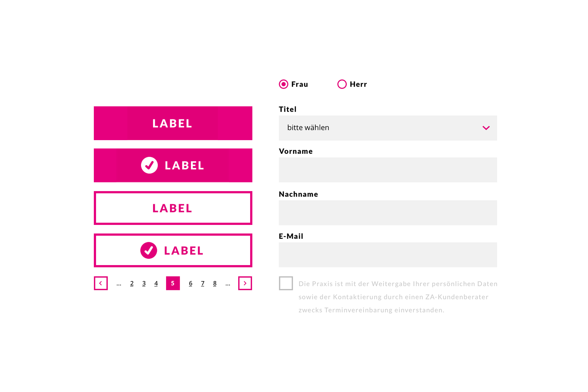Open the Titel dropdown chevron
Screen dimensions: 588x392
click(486, 128)
